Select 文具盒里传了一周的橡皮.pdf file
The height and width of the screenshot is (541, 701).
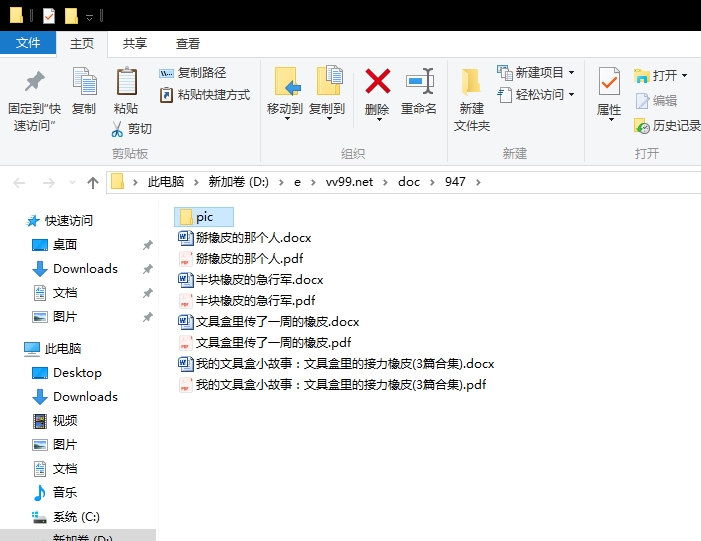pos(265,342)
